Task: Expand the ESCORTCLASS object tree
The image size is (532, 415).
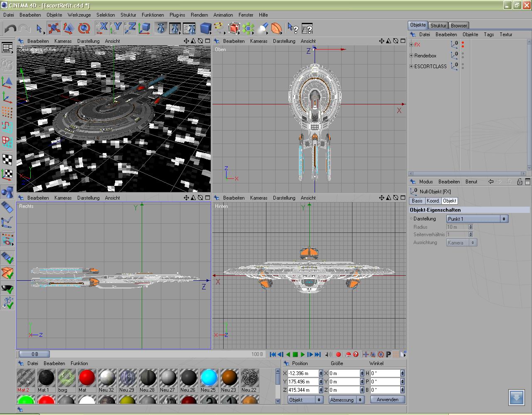Action: point(411,66)
